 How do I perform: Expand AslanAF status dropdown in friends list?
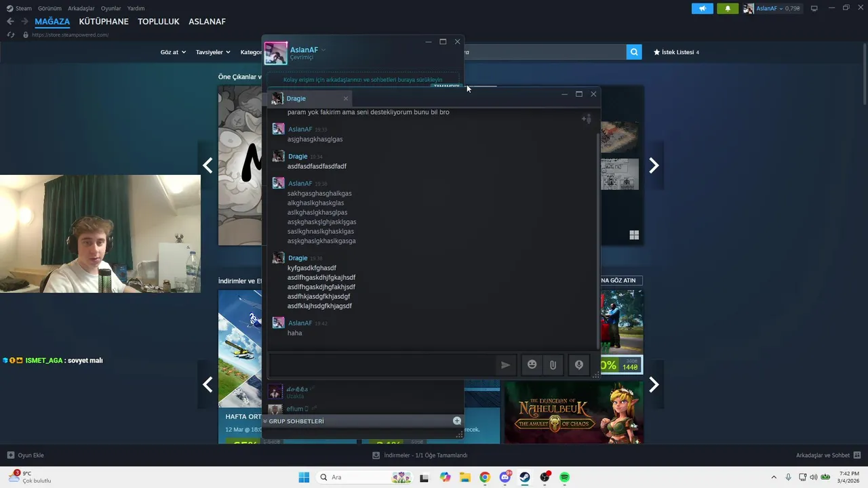(323, 50)
